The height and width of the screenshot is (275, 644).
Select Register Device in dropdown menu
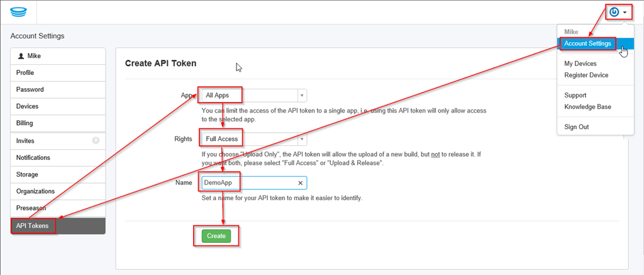tap(586, 75)
